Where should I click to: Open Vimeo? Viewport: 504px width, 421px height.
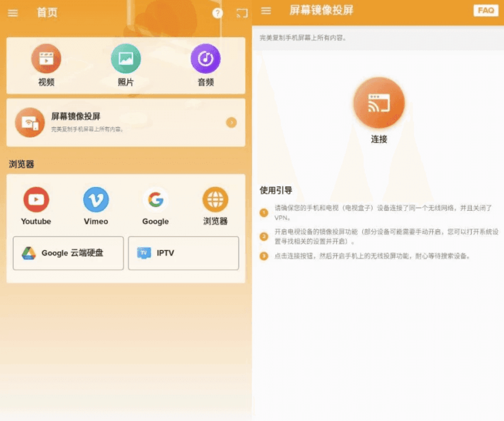point(96,200)
